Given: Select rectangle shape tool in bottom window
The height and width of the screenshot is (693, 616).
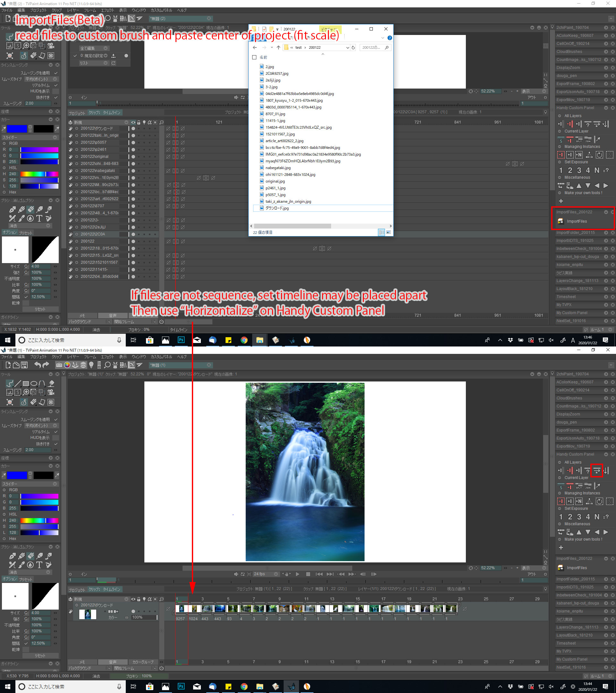Looking at the screenshot, I should coord(26,383).
